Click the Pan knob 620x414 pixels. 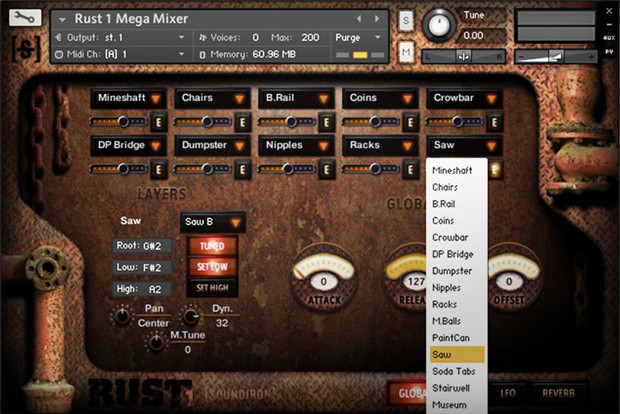122,316
